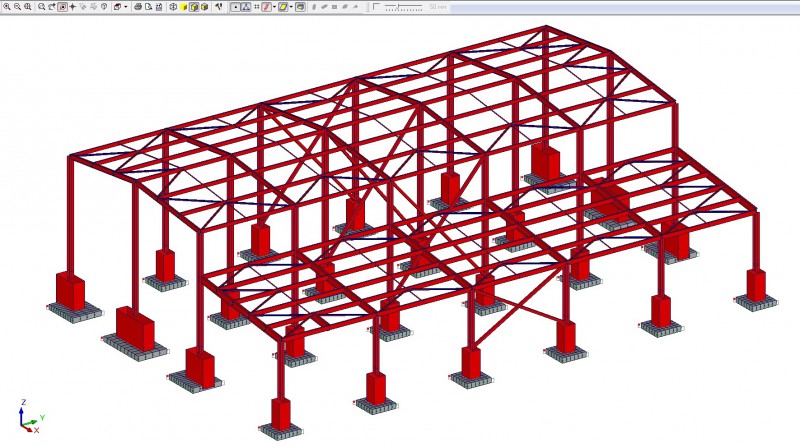800x447 pixels.
Task: Click the tools icon after the cubes
Action: pyautogui.click(x=218, y=7)
